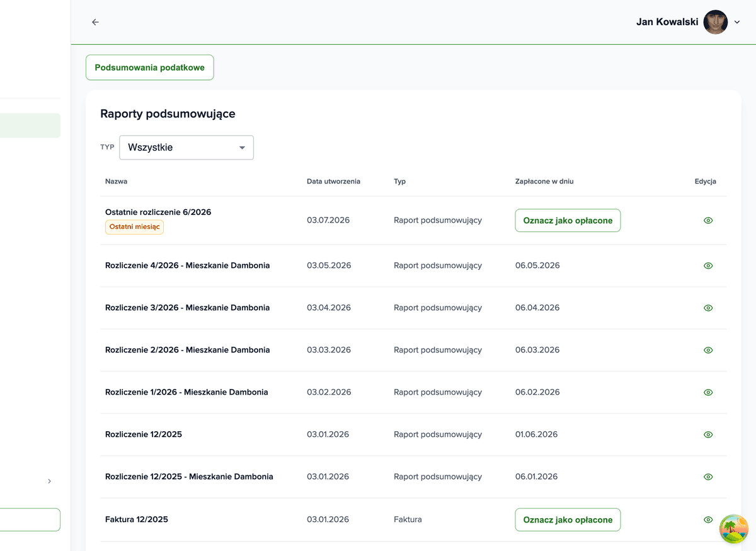Click payment date 01.06.2026

pyautogui.click(x=536, y=434)
